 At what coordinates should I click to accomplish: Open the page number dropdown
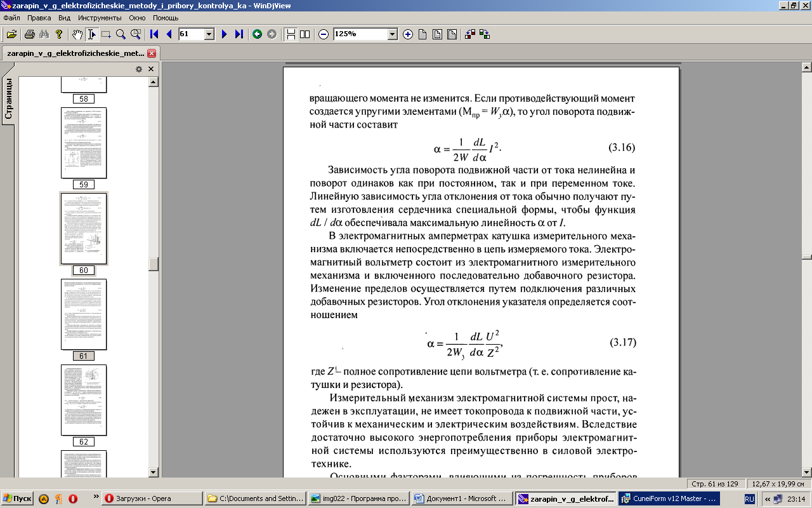[209, 34]
